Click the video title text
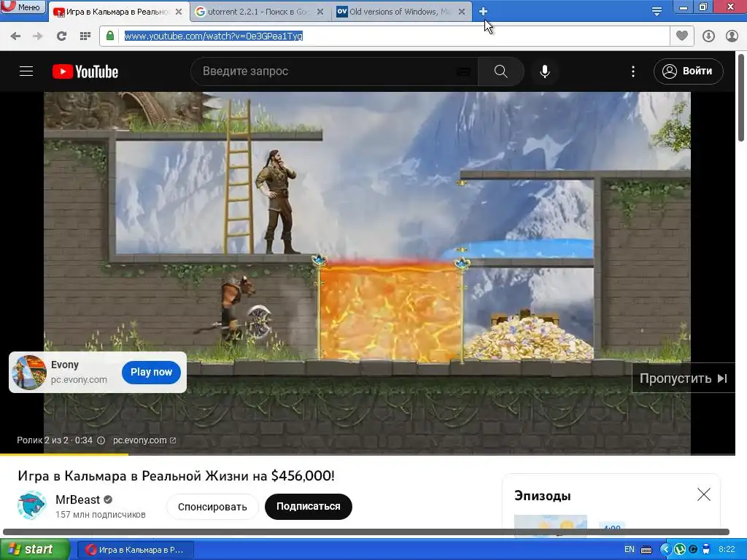 [176, 475]
